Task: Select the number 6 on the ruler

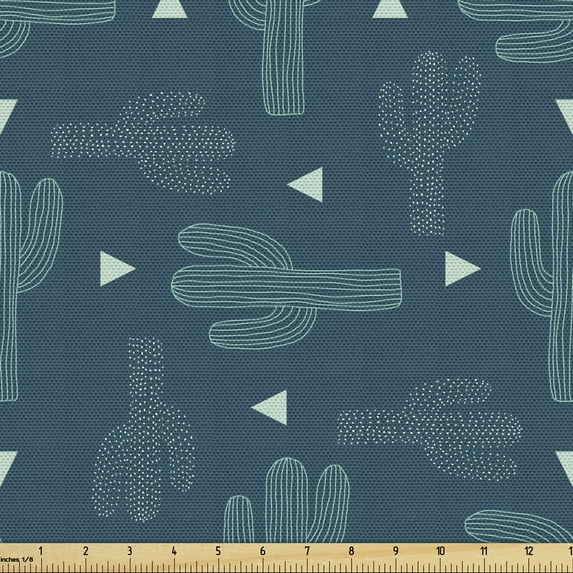Action: tap(262, 551)
